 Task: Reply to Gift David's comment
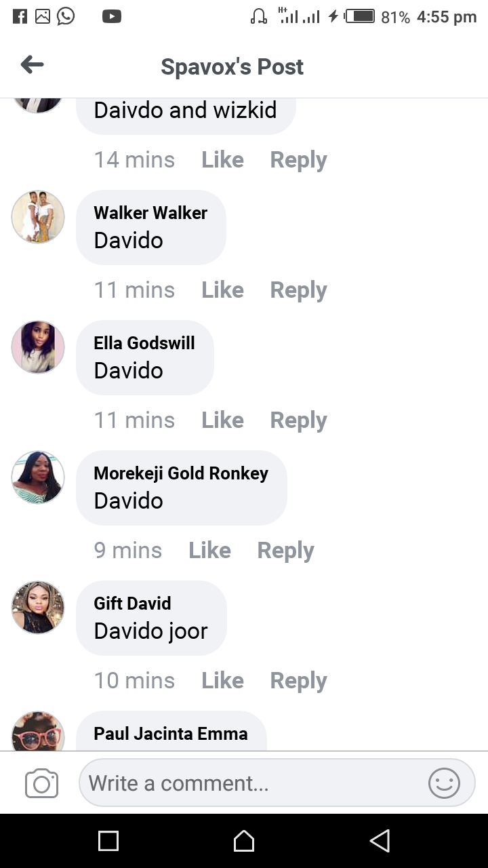[x=298, y=681]
